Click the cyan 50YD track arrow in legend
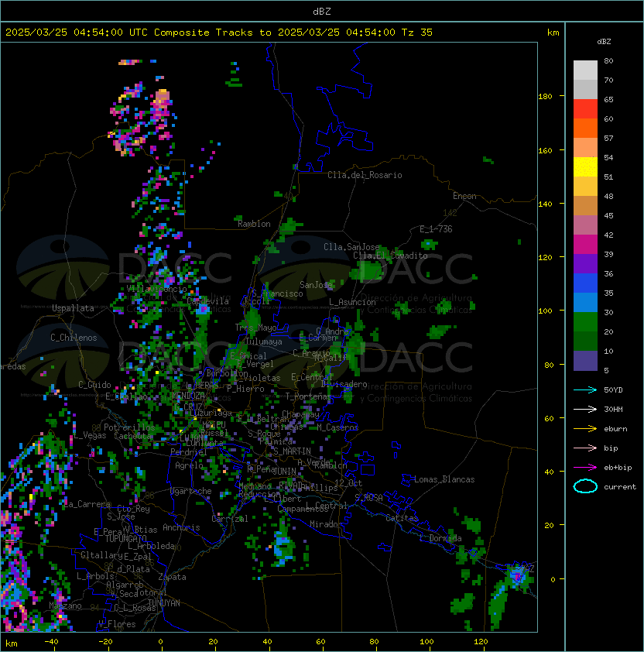This screenshot has width=644, height=652. tap(585, 390)
